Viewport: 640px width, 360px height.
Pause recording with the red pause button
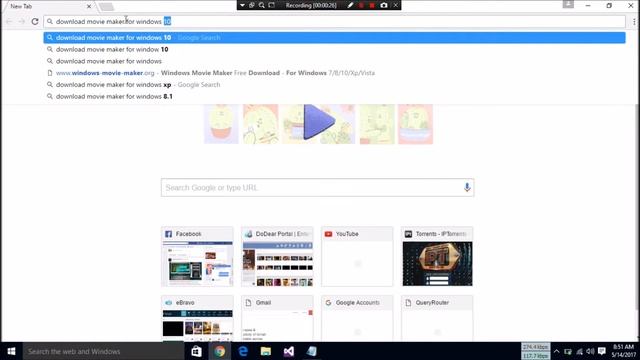tap(361, 5)
